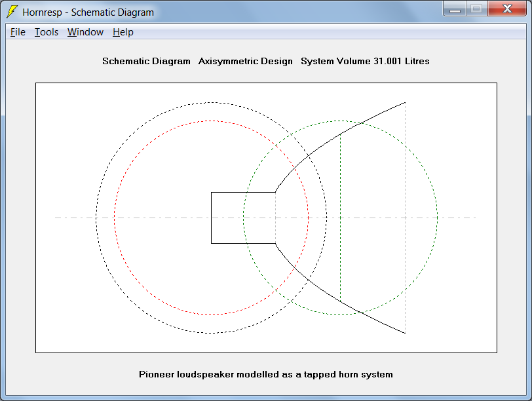This screenshot has height=401, width=532.
Task: Click the 'Schematic Diagram' heading text
Action: click(x=146, y=61)
